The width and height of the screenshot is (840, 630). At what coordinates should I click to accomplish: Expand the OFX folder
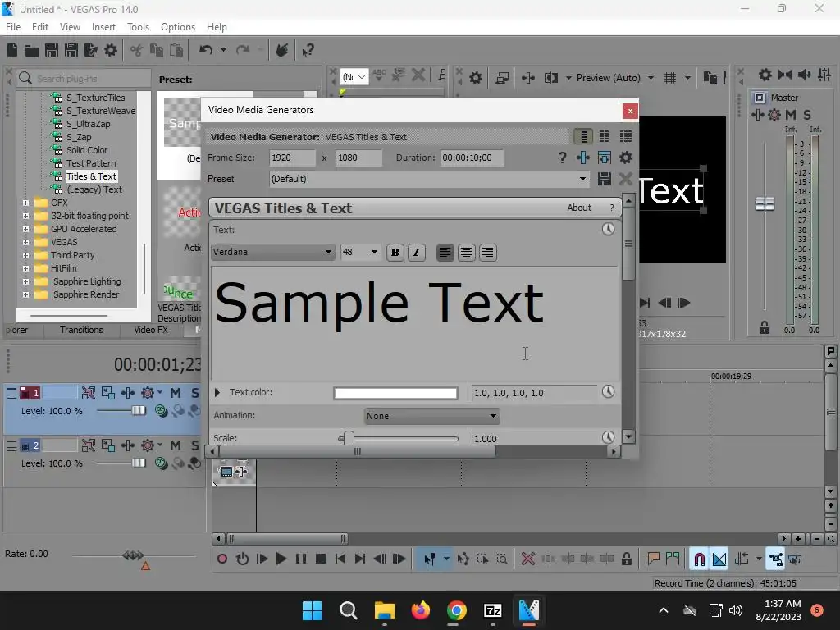tap(25, 203)
